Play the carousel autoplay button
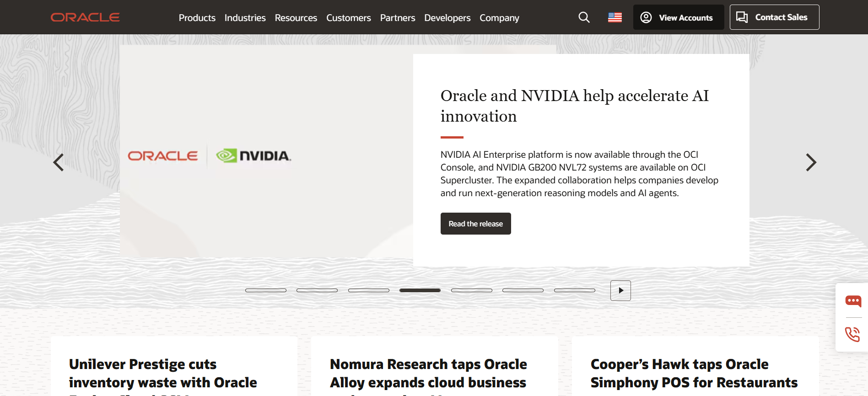This screenshot has width=868, height=396. 620,290
